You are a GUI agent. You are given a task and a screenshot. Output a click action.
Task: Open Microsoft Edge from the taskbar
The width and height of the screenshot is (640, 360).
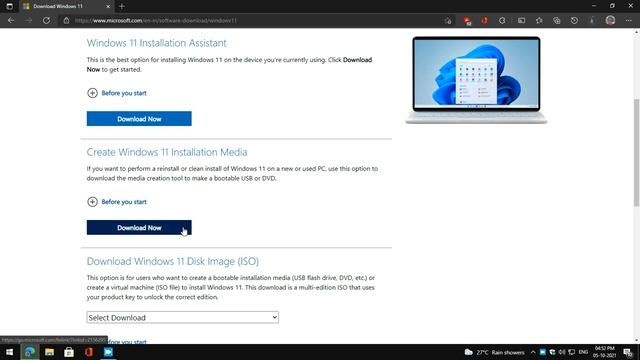pyautogui.click(x=29, y=352)
